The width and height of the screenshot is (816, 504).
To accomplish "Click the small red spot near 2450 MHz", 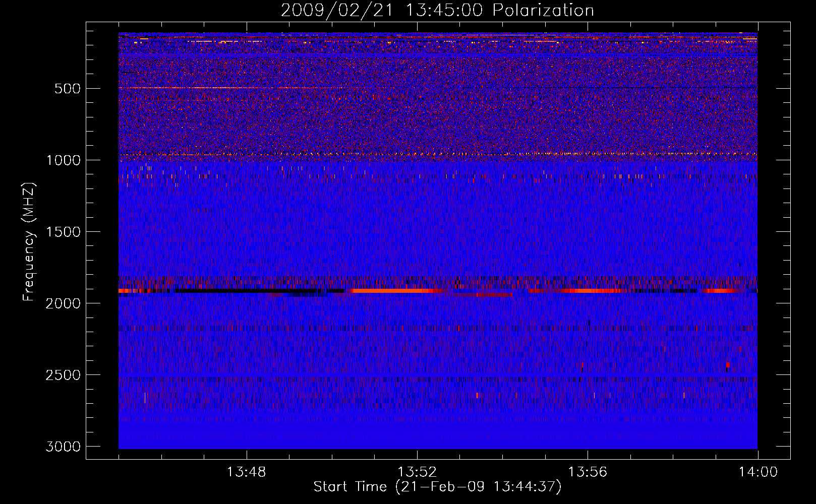I will (728, 365).
